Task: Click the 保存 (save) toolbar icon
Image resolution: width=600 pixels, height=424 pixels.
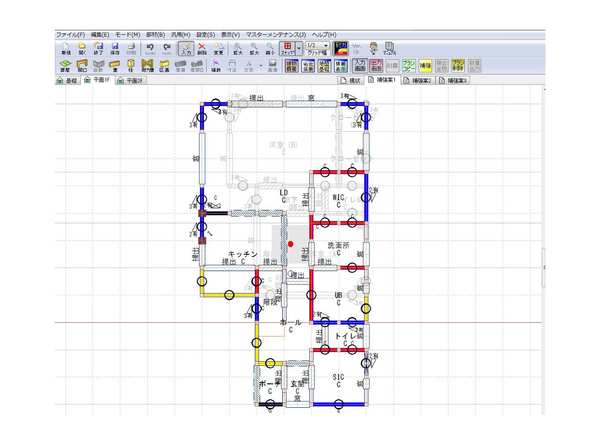Action: pyautogui.click(x=115, y=49)
